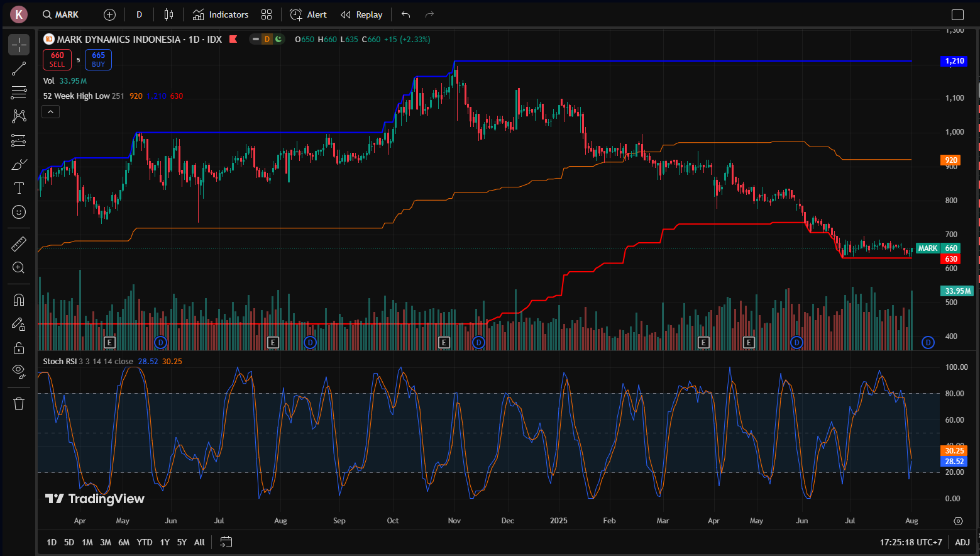
Task: Select the ruler measure tool
Action: coord(19,243)
